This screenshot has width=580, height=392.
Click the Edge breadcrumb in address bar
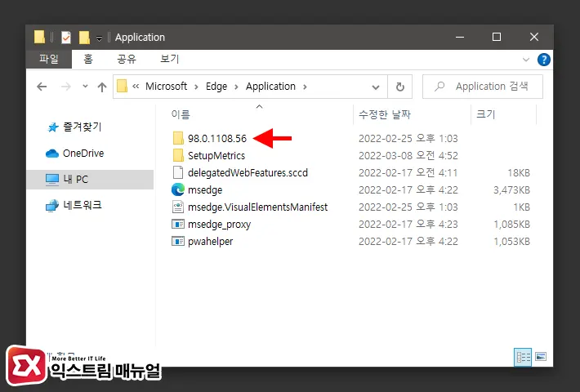point(216,87)
